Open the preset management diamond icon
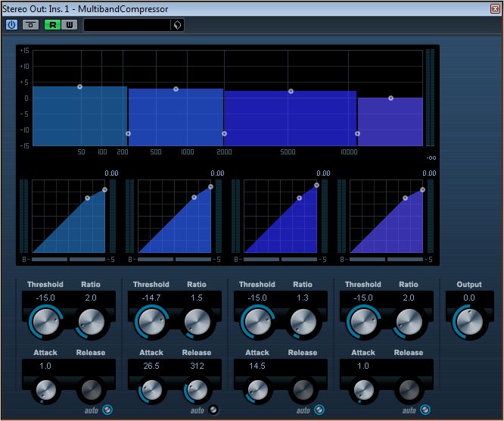Screen dimensions: 504x421 tap(177, 25)
